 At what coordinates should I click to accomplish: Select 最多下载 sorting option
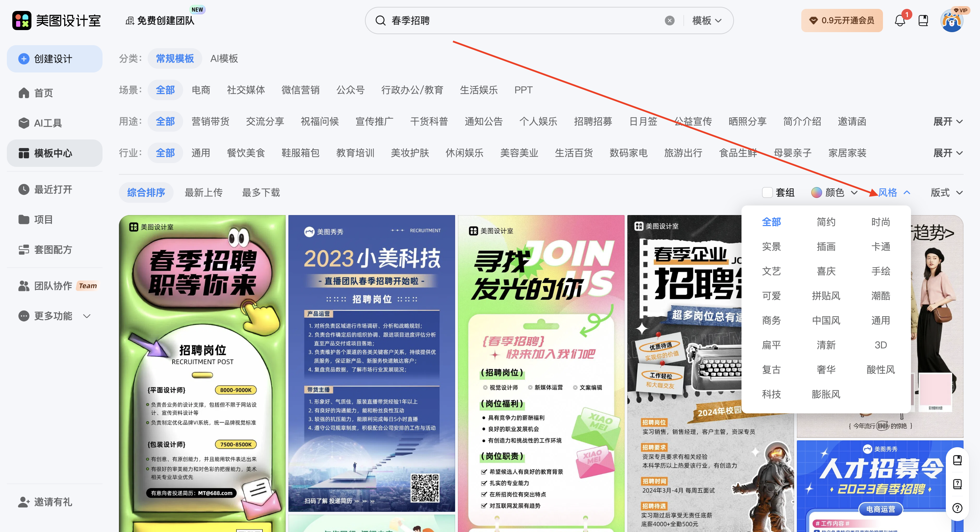coord(260,192)
